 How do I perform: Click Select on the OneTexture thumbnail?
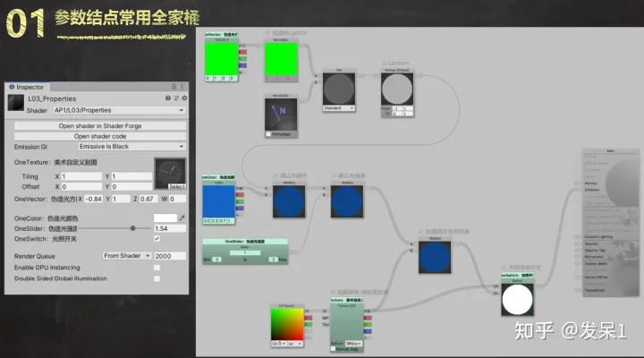click(x=177, y=186)
